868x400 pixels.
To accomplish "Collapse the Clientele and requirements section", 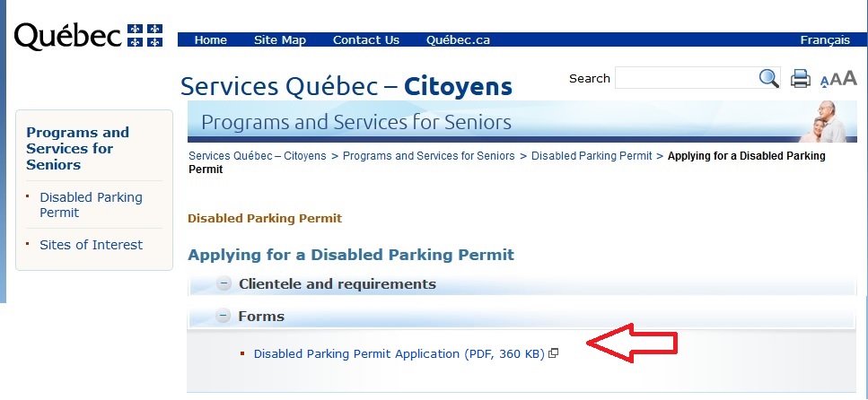I will click(224, 284).
